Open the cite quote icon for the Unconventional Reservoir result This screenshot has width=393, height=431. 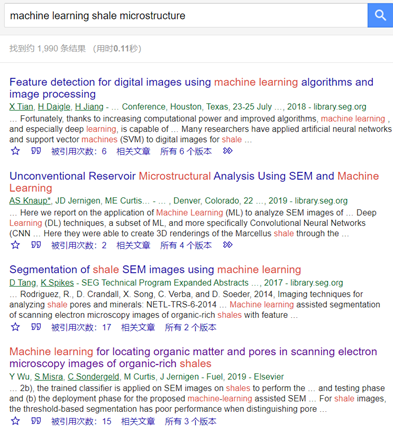(x=36, y=245)
